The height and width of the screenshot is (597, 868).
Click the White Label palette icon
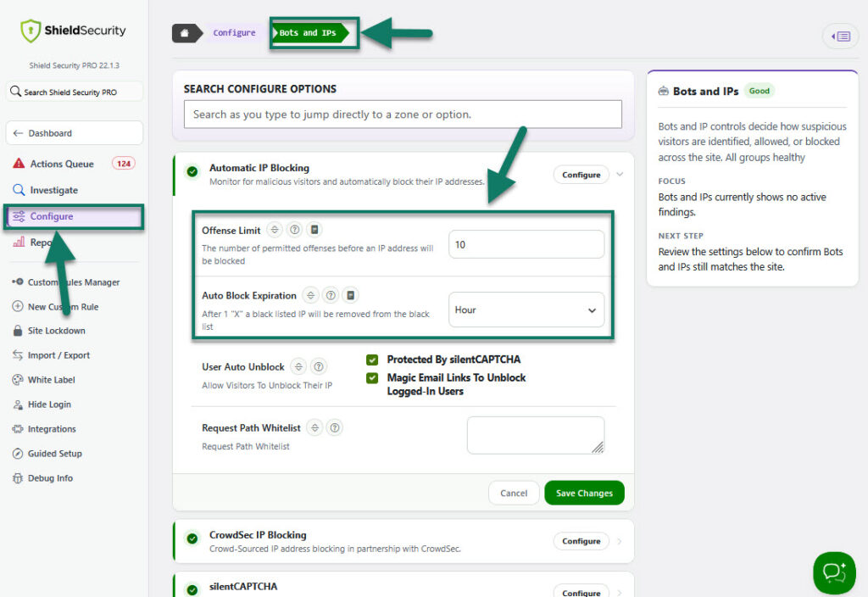pos(18,379)
